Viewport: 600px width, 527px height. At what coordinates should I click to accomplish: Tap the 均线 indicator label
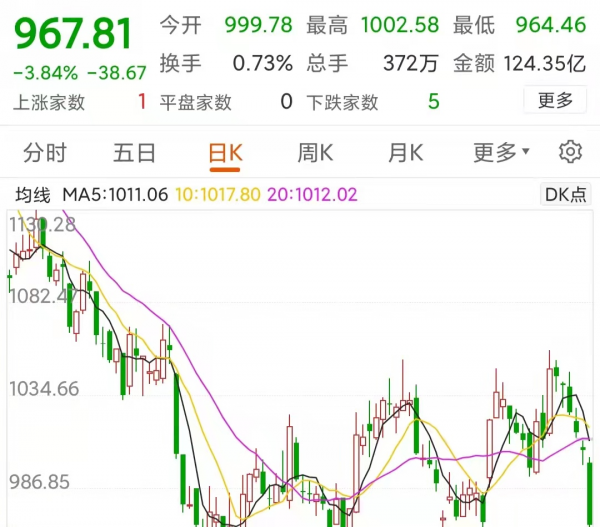(x=33, y=195)
